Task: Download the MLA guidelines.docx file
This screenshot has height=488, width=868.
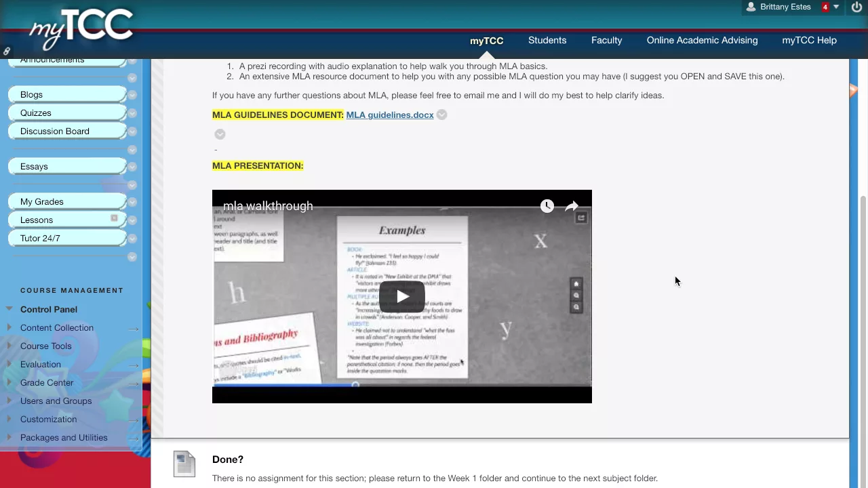Action: point(389,115)
